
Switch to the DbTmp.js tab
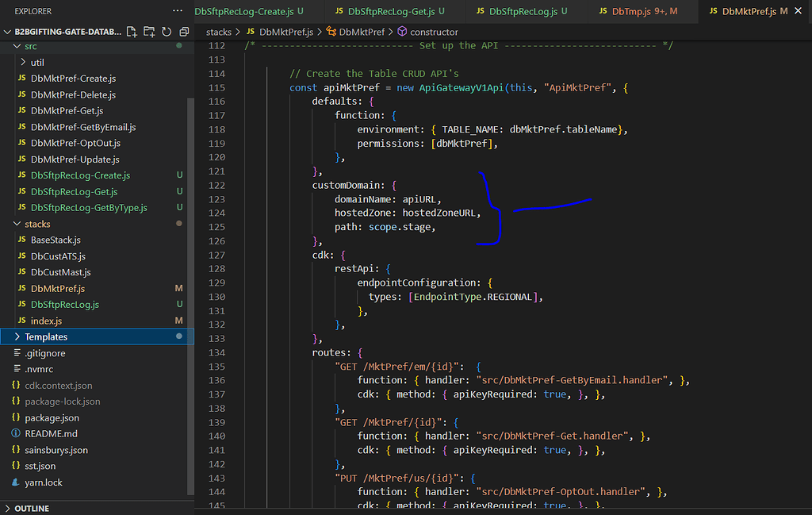(631, 11)
